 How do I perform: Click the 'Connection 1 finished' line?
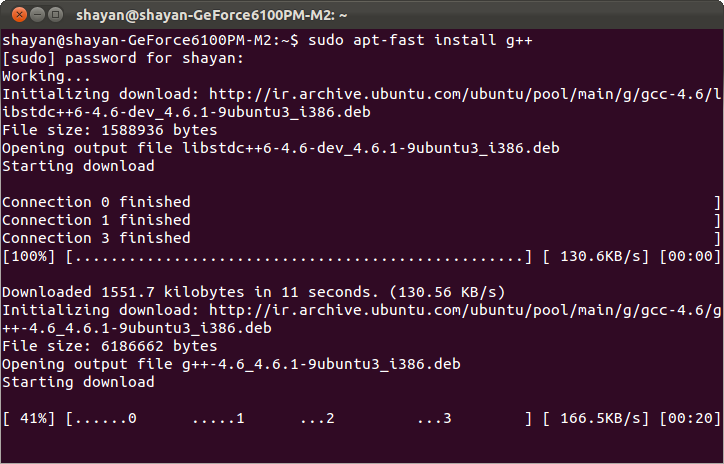[x=96, y=220]
